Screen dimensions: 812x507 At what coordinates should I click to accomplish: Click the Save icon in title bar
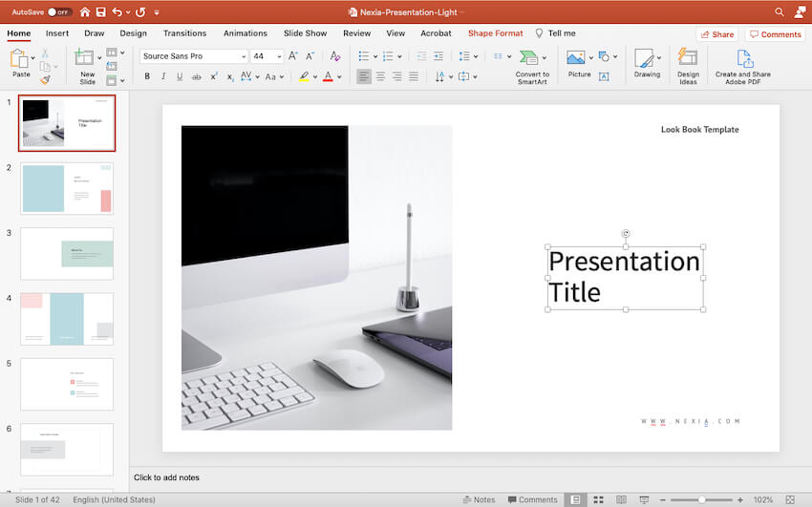pyautogui.click(x=99, y=12)
